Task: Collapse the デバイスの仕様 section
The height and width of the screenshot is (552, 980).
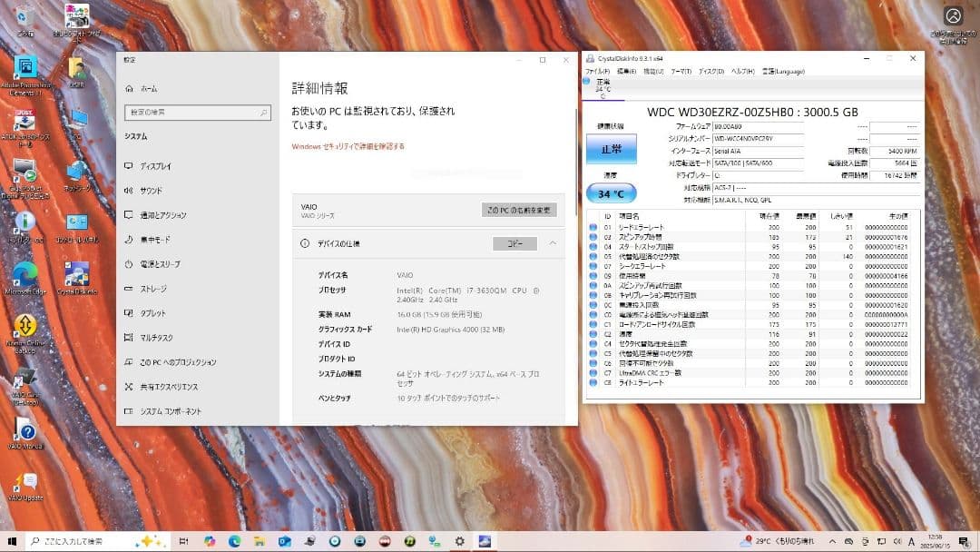Action: [x=552, y=243]
